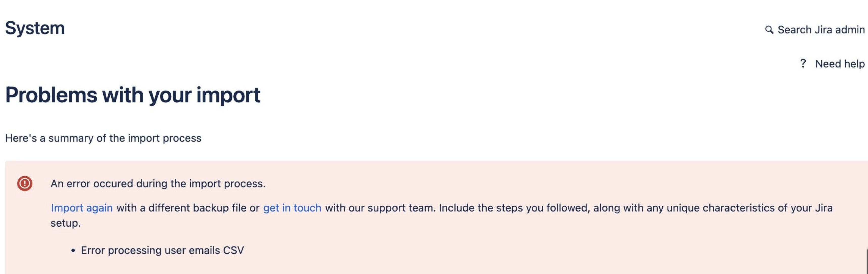
Task: Select the Problems with your import heading
Action: point(133,95)
